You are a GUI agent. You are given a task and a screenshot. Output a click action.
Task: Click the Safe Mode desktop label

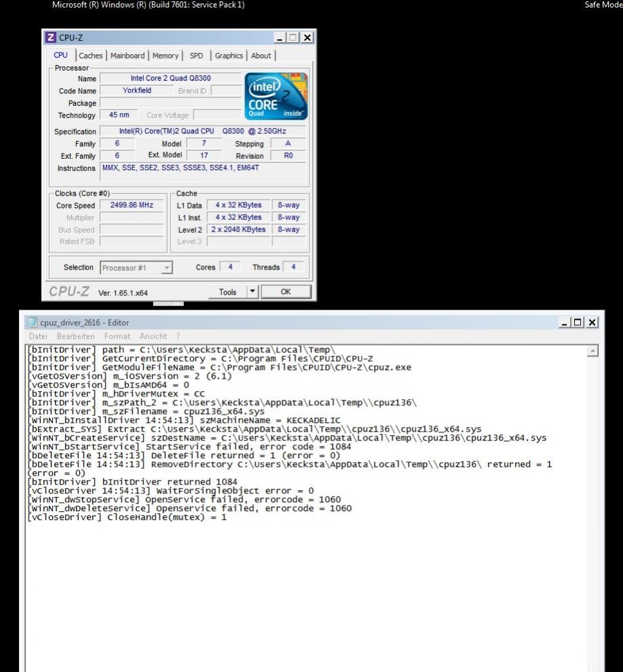click(604, 5)
